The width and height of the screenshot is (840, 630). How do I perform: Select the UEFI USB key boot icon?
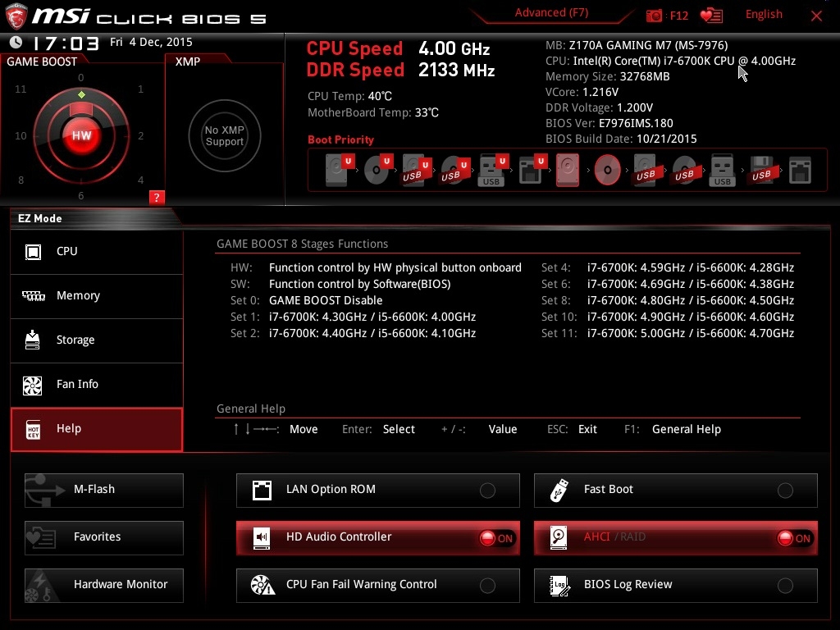tap(493, 170)
